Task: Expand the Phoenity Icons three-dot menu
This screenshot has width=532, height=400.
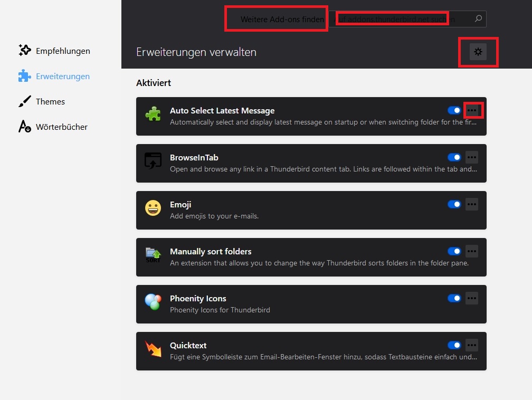Action: (x=472, y=298)
